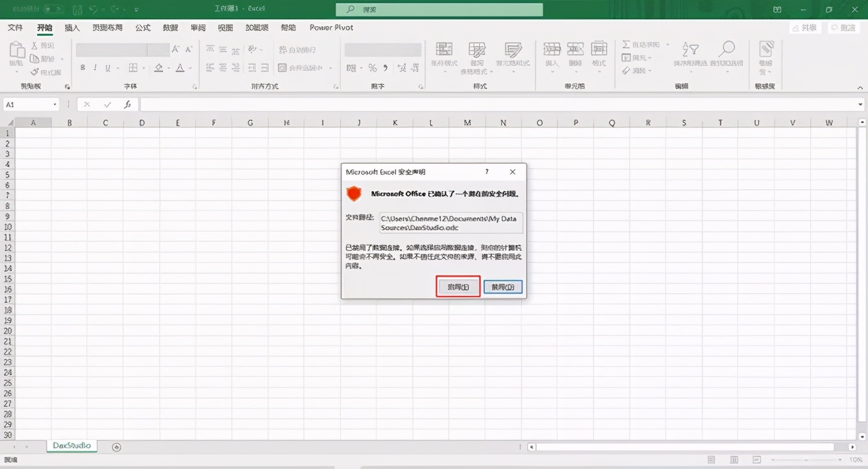The image size is (868, 469).
Task: Toggle the AutoSave switch
Action: 53,9
